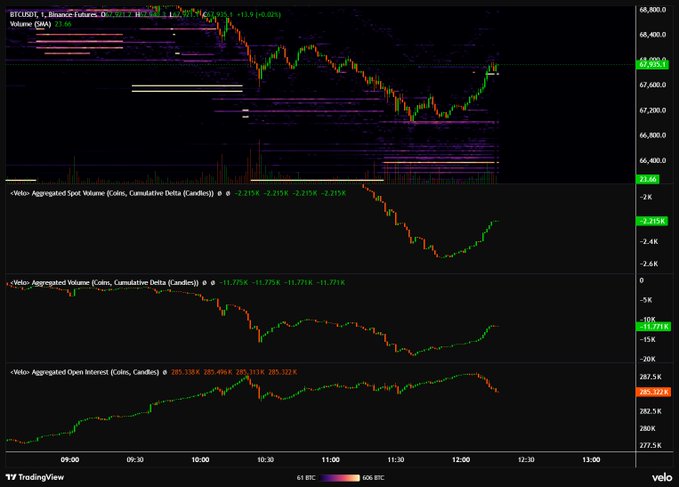The image size is (679, 487).
Task: Click the 10:30 time axis label
Action: [265, 460]
